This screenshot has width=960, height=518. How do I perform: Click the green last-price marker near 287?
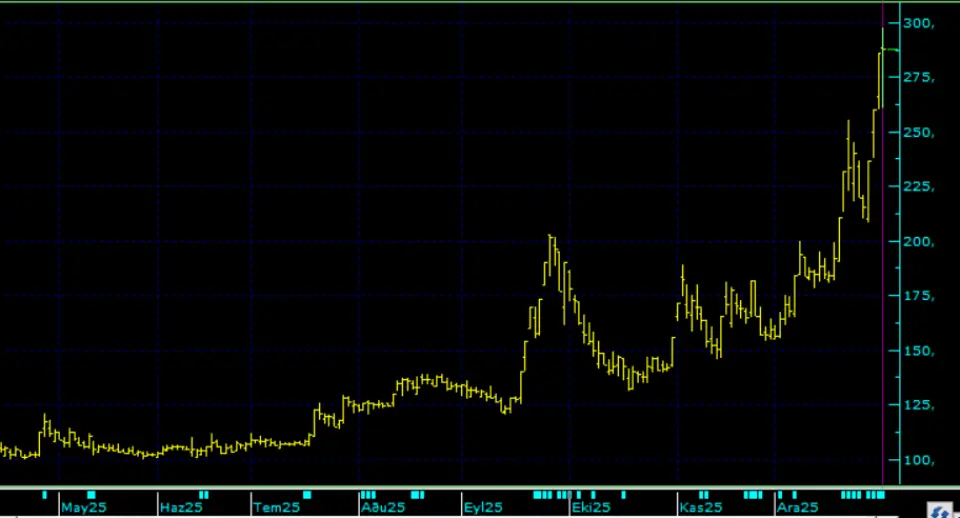click(x=890, y=49)
